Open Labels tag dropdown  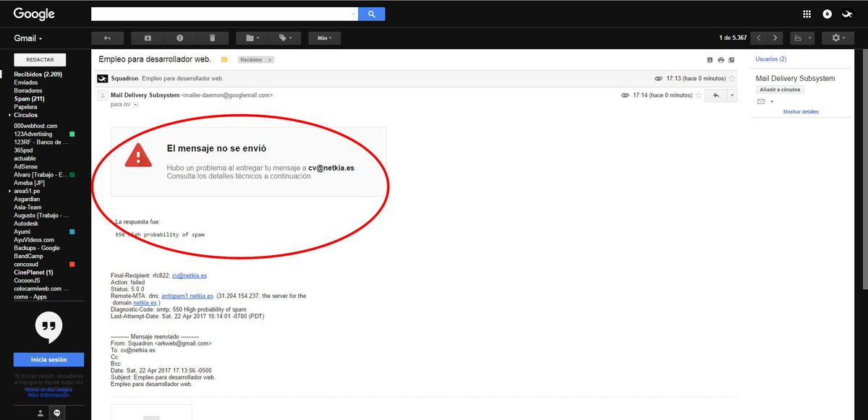point(285,38)
